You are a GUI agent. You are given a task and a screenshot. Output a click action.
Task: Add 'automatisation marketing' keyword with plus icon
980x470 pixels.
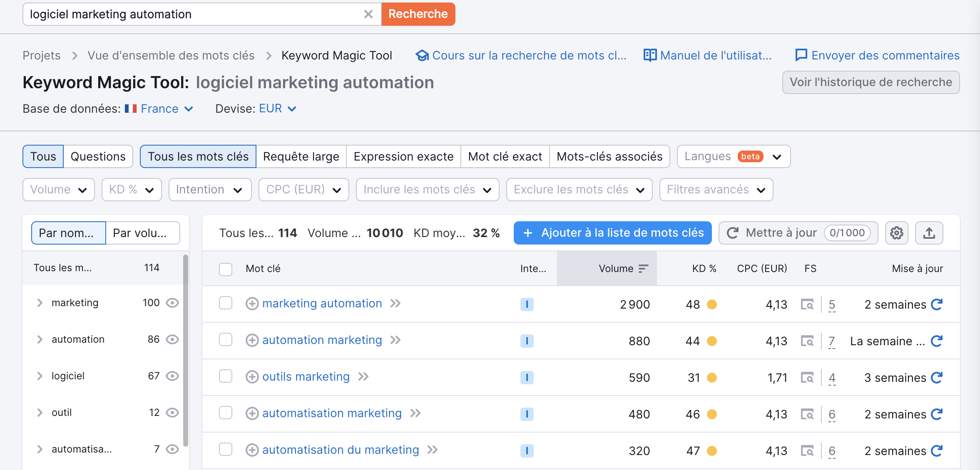click(x=252, y=414)
